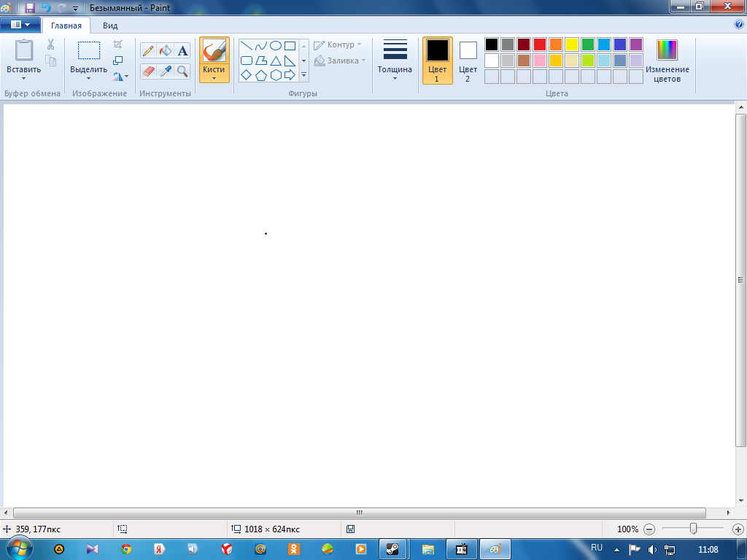The image size is (747, 560).
Task: Select the Pencil tool
Action: pyautogui.click(x=148, y=50)
